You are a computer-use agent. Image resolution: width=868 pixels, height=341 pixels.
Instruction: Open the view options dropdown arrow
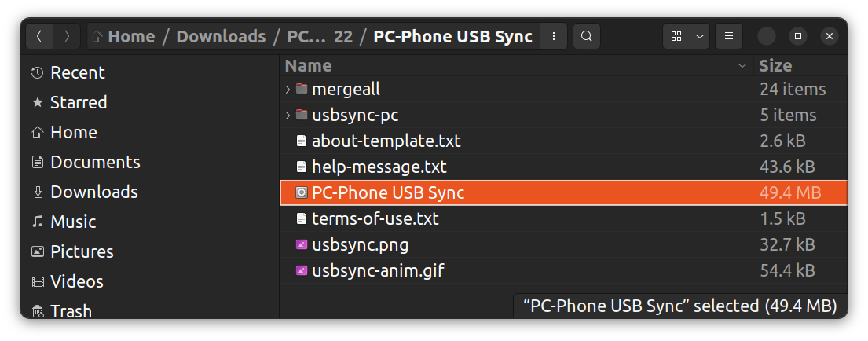click(699, 36)
